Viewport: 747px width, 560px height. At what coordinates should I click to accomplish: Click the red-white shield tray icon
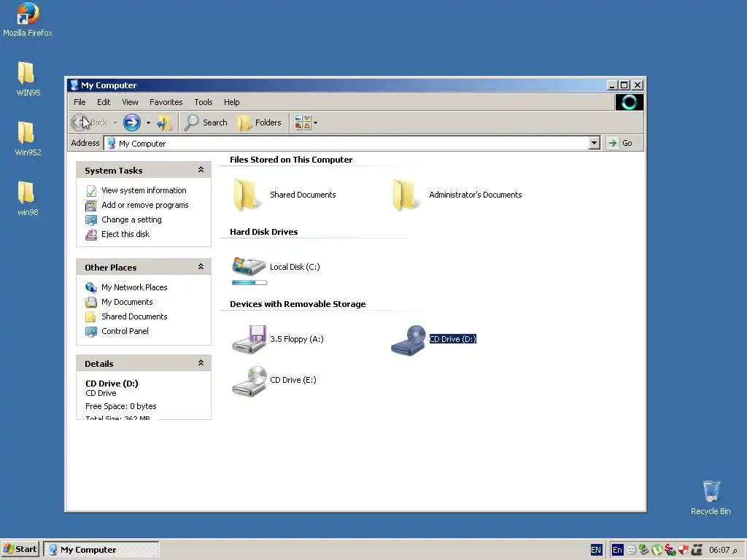click(x=683, y=550)
